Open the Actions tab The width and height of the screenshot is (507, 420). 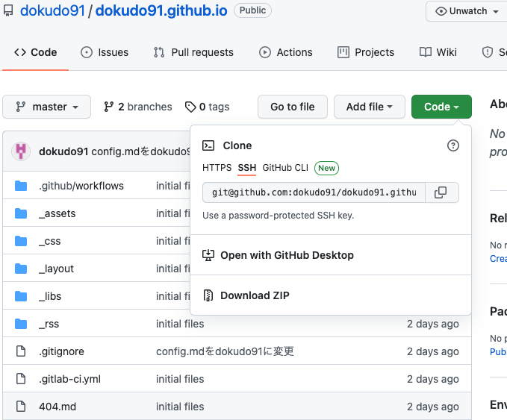[286, 52]
